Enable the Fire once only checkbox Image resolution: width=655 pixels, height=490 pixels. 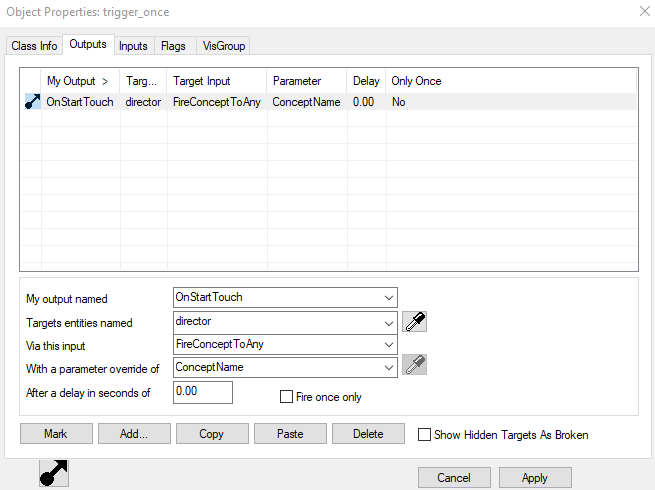(x=287, y=397)
